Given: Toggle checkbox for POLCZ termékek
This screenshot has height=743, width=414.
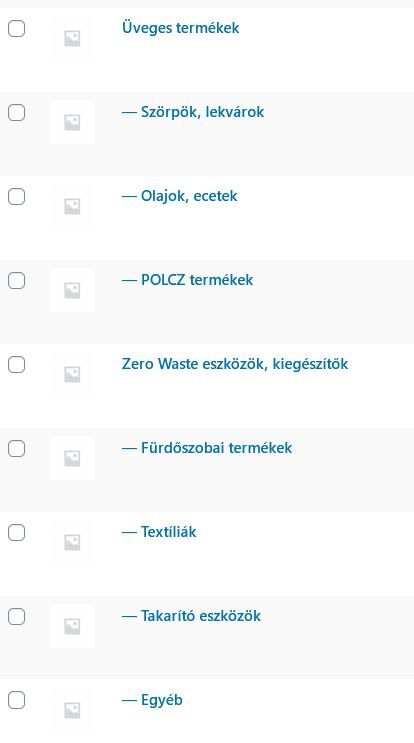Looking at the screenshot, I should coord(17,281).
